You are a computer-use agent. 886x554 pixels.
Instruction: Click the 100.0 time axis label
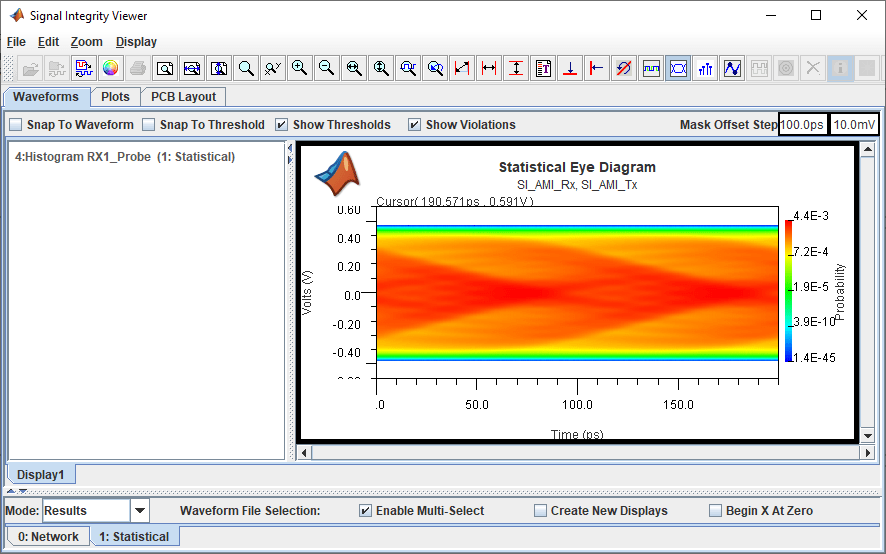tap(577, 405)
